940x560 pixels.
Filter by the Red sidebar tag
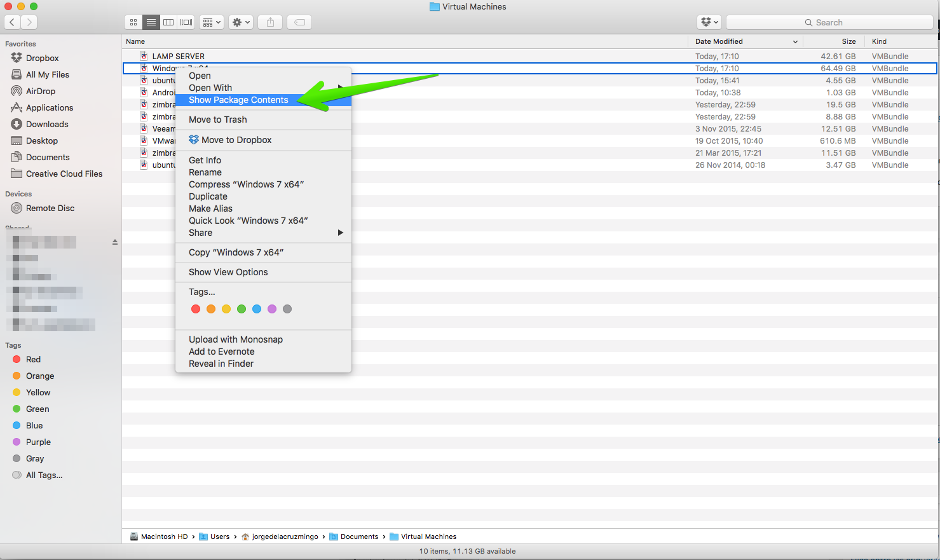[x=32, y=359]
